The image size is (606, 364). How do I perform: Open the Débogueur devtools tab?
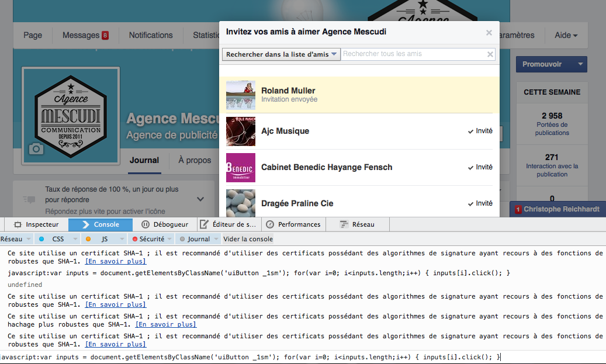[165, 224]
